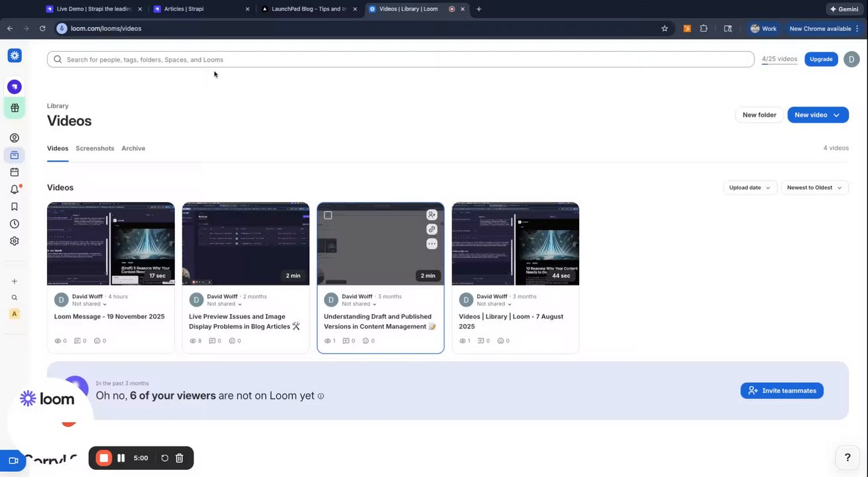Screen dimensions: 868x477
Task: Click the 4/25 videos usage bar
Action: tap(779, 60)
